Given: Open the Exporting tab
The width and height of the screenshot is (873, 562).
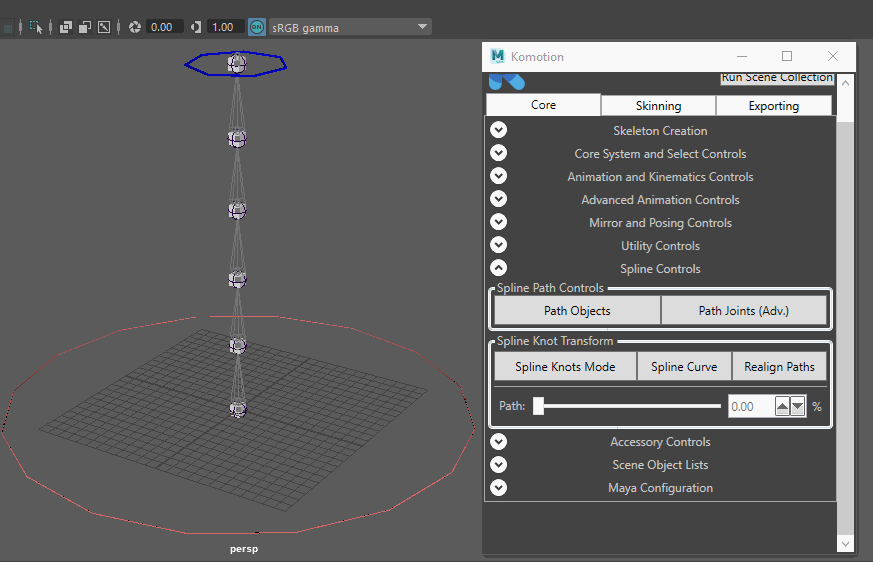Looking at the screenshot, I should 774,105.
